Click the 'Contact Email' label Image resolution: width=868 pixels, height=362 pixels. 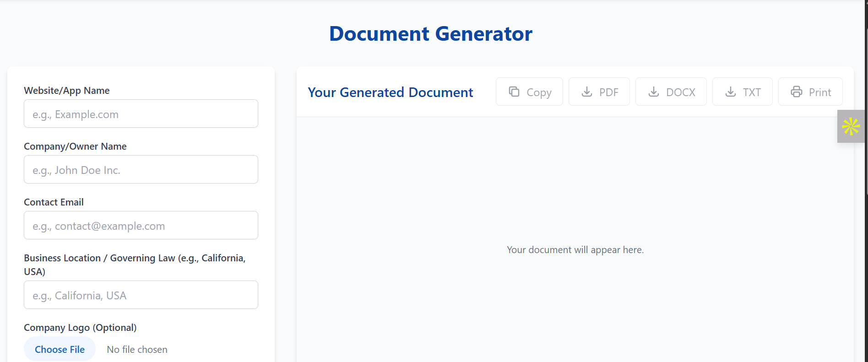tap(54, 202)
